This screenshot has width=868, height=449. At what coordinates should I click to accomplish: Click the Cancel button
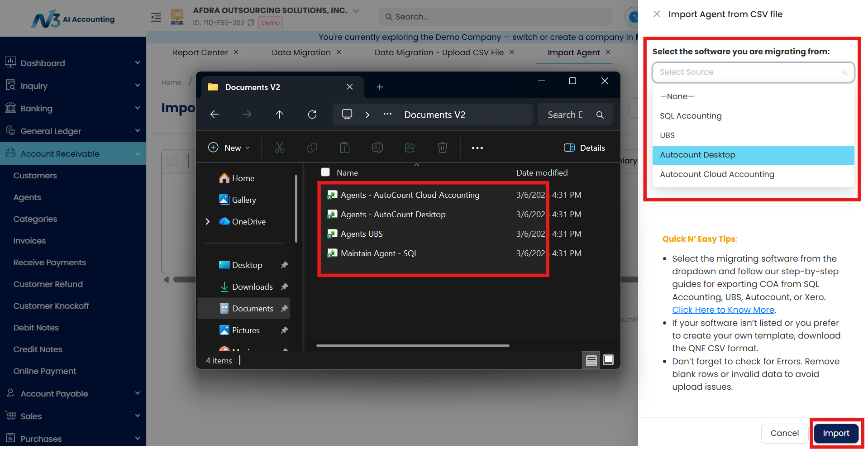(x=784, y=433)
